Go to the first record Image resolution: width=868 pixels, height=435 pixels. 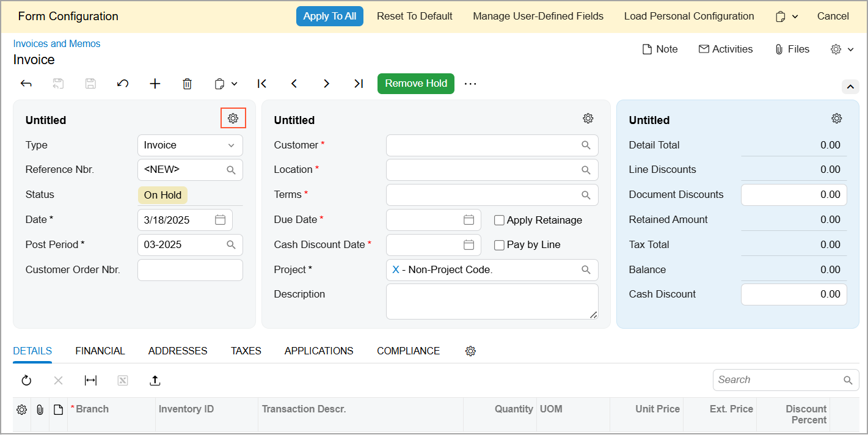click(262, 84)
